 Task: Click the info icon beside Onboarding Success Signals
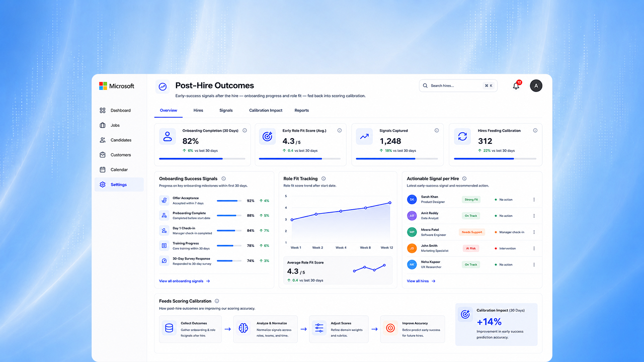[223, 178]
